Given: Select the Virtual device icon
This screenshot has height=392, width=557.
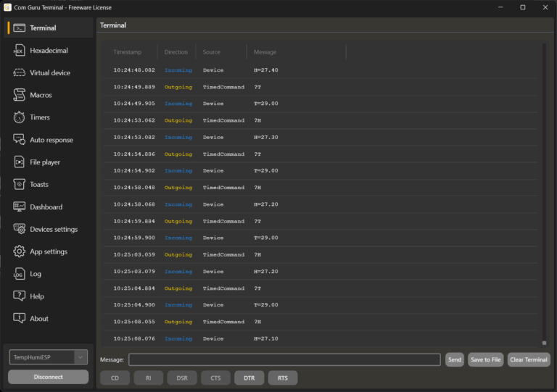Looking at the screenshot, I should pos(19,73).
